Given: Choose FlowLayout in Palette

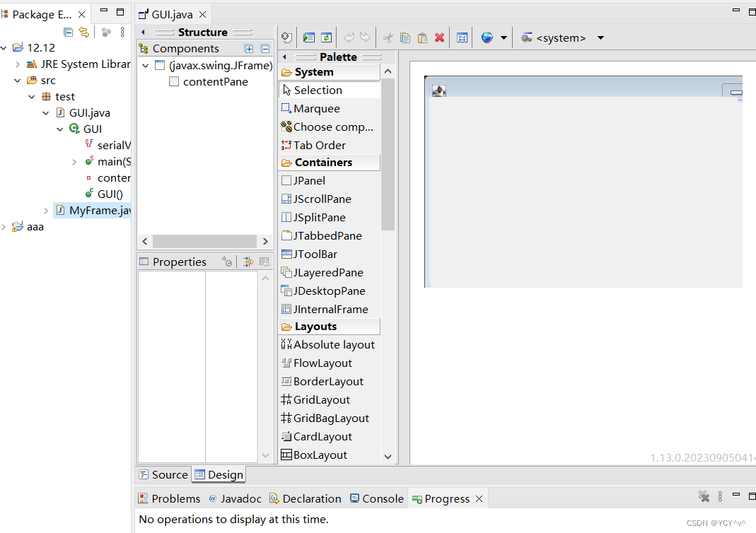Looking at the screenshot, I should (x=330, y=363).
